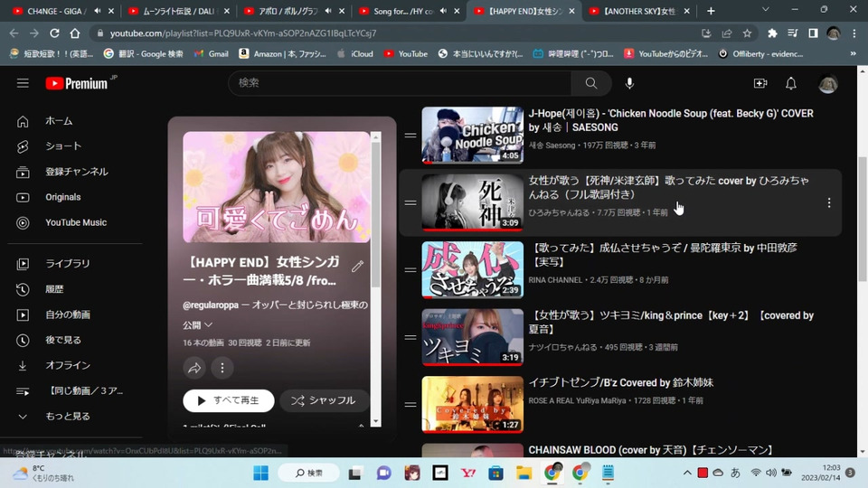Click the YouTube Premium logo
The width and height of the screenshot is (868, 488).
tap(77, 83)
